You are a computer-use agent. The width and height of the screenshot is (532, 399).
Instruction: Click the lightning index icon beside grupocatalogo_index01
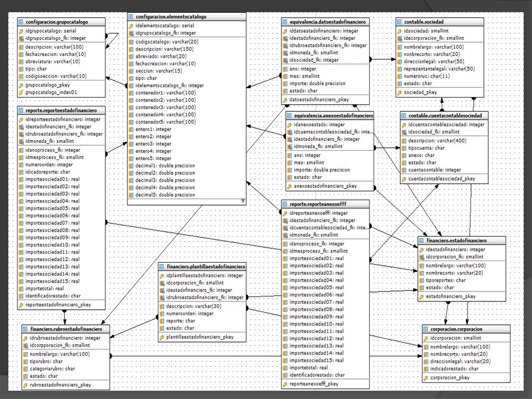click(21, 93)
